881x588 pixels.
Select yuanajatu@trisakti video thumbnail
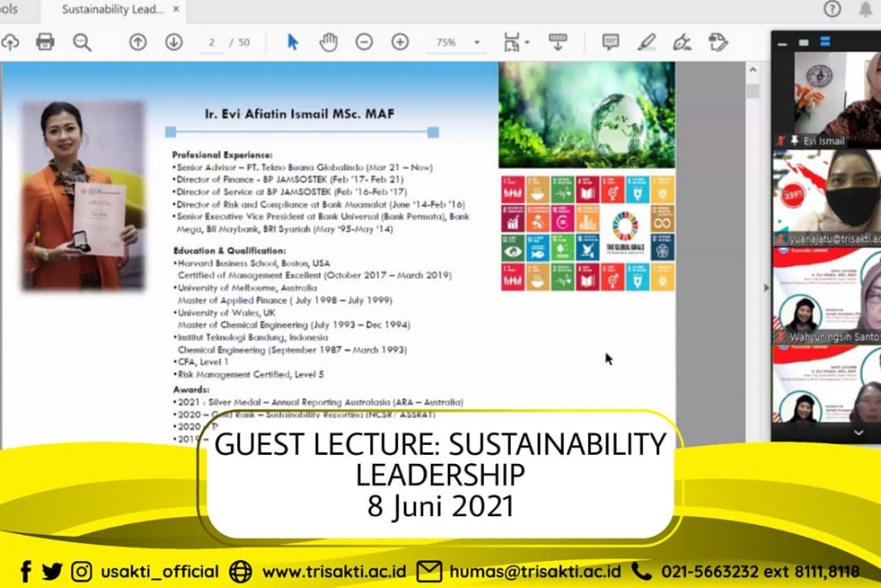[827, 198]
